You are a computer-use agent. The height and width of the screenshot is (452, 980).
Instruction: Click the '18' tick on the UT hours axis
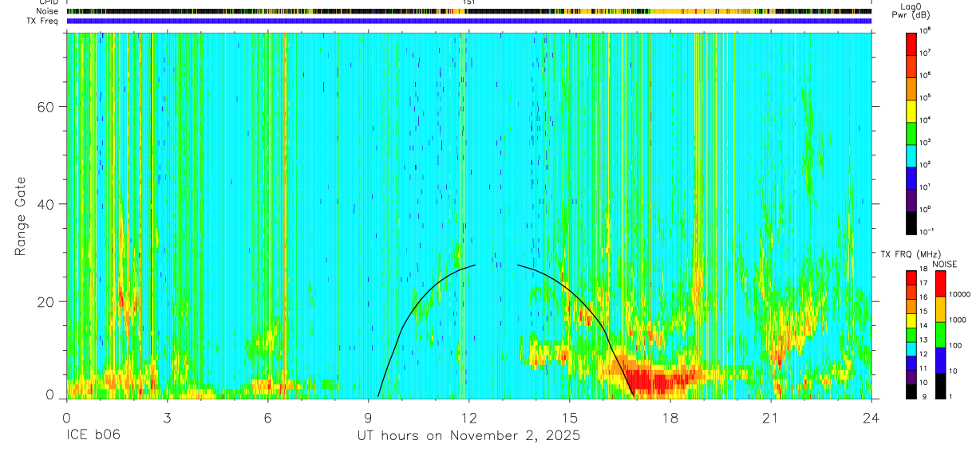[670, 418]
